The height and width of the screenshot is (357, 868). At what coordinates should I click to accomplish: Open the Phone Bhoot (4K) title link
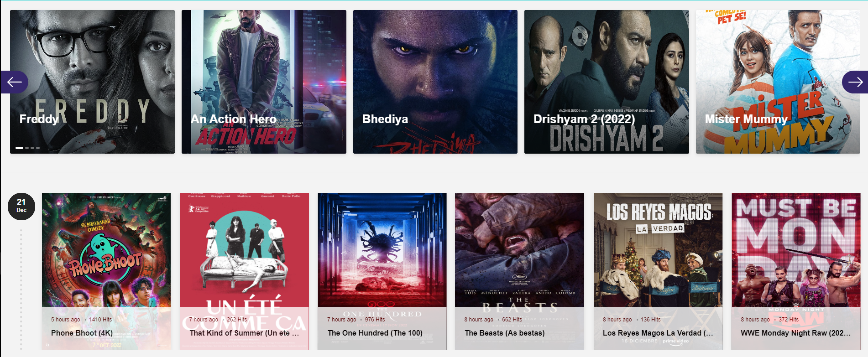[x=82, y=333]
